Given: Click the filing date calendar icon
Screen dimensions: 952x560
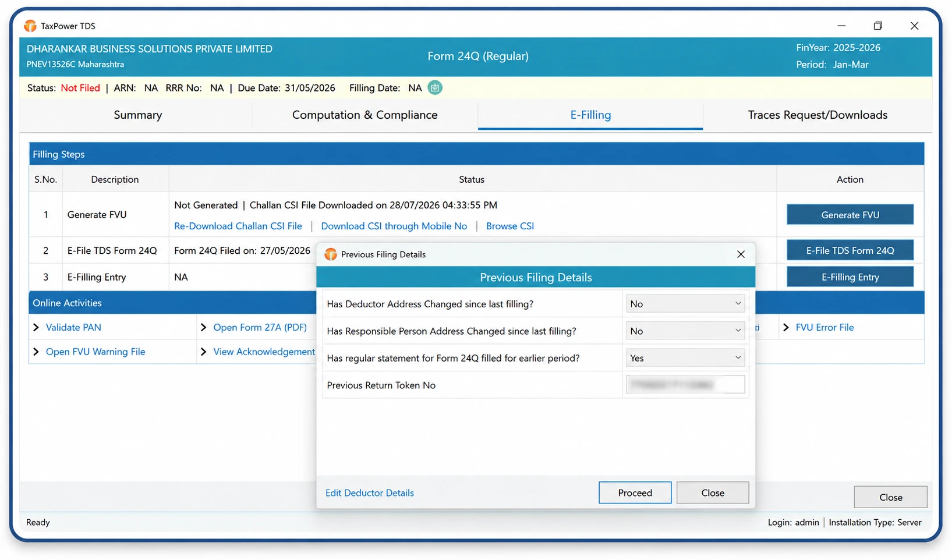Looking at the screenshot, I should (435, 88).
